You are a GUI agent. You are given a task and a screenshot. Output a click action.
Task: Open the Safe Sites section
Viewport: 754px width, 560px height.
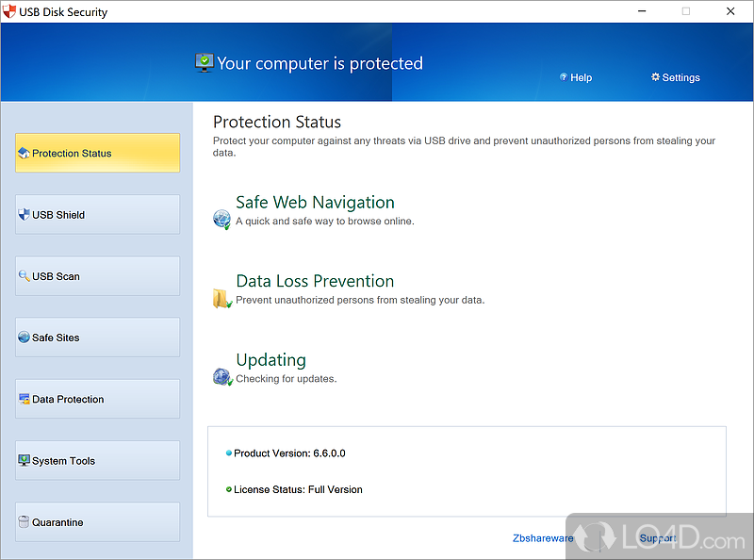tap(97, 338)
